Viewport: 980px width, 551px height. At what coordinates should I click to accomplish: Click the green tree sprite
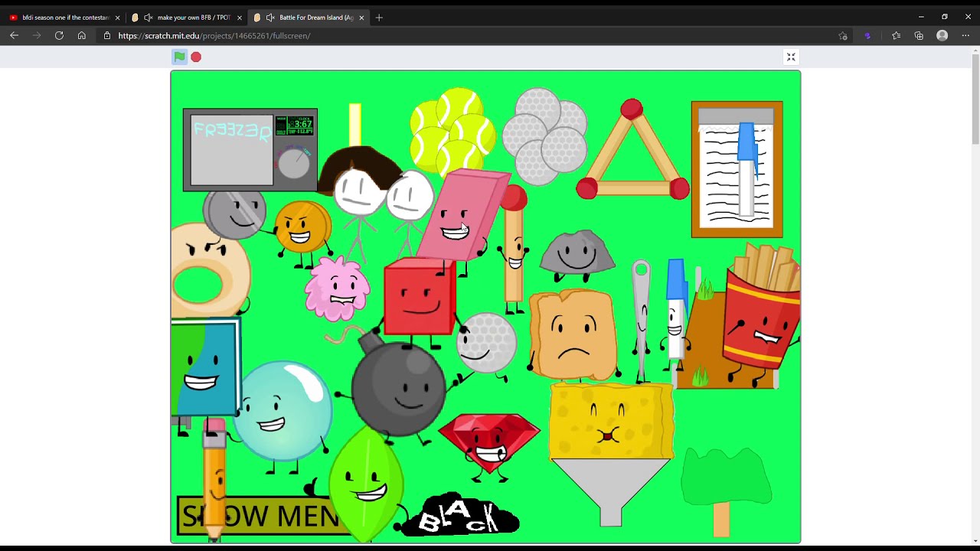point(726,491)
